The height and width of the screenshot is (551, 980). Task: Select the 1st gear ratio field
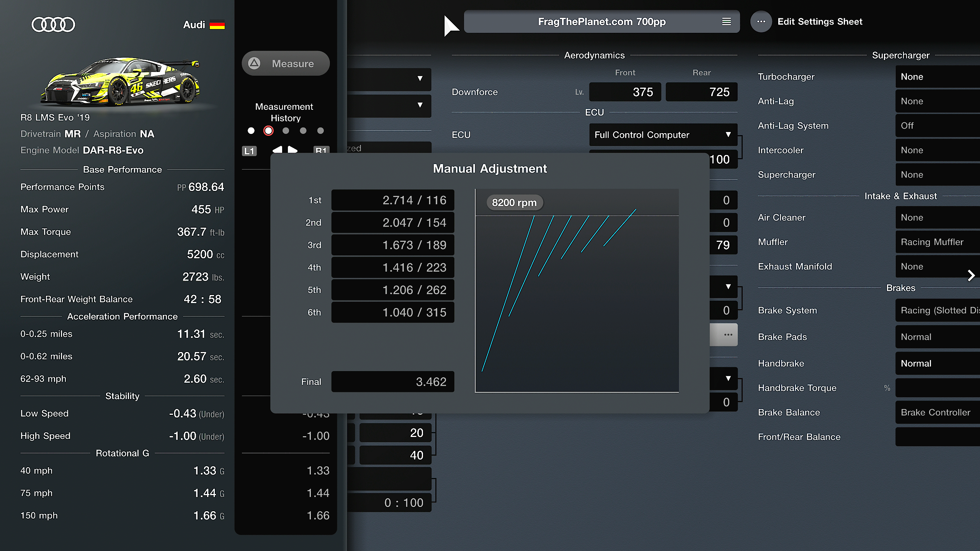(x=393, y=200)
